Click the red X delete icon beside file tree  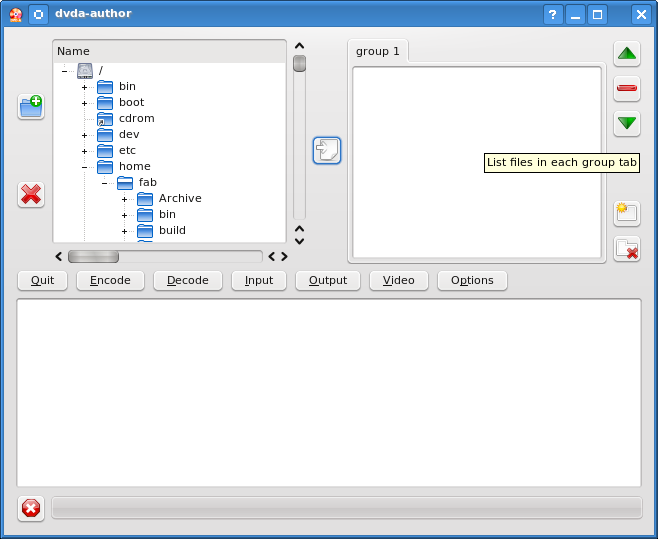(31, 195)
